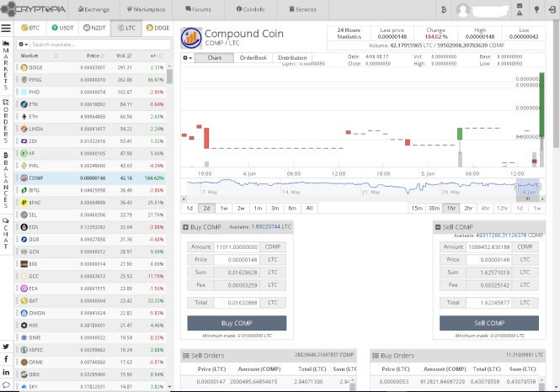Click the Sell COMP Price field
Image resolution: width=560 pixels, height=392 pixels.
pos(489,260)
